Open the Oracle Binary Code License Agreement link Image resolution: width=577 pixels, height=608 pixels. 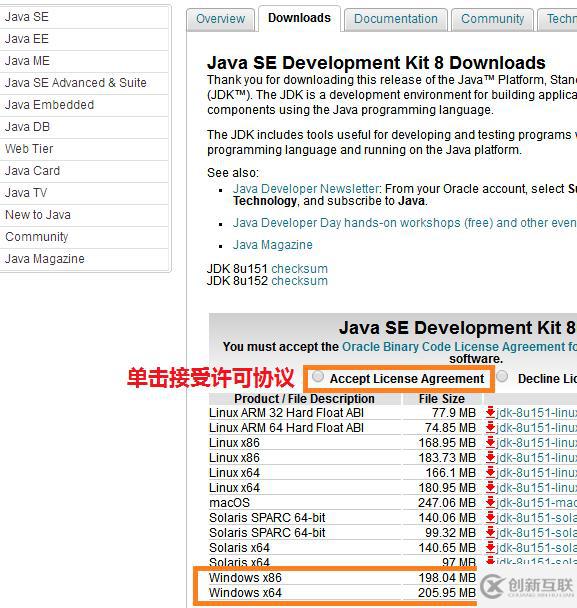click(x=459, y=347)
